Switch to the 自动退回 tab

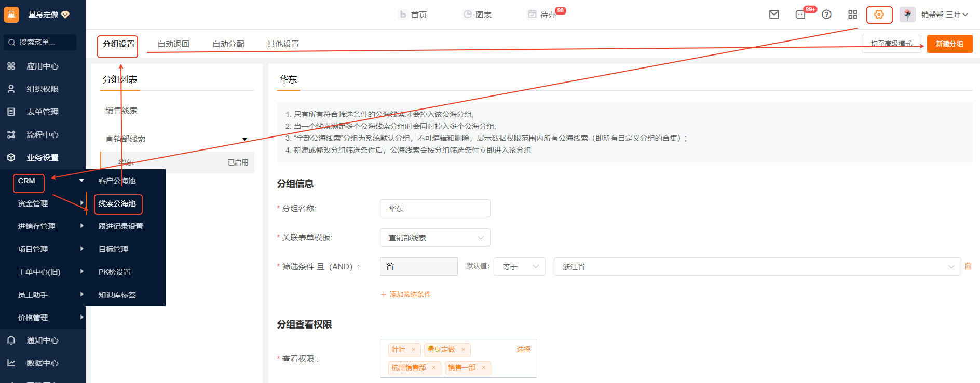click(173, 44)
